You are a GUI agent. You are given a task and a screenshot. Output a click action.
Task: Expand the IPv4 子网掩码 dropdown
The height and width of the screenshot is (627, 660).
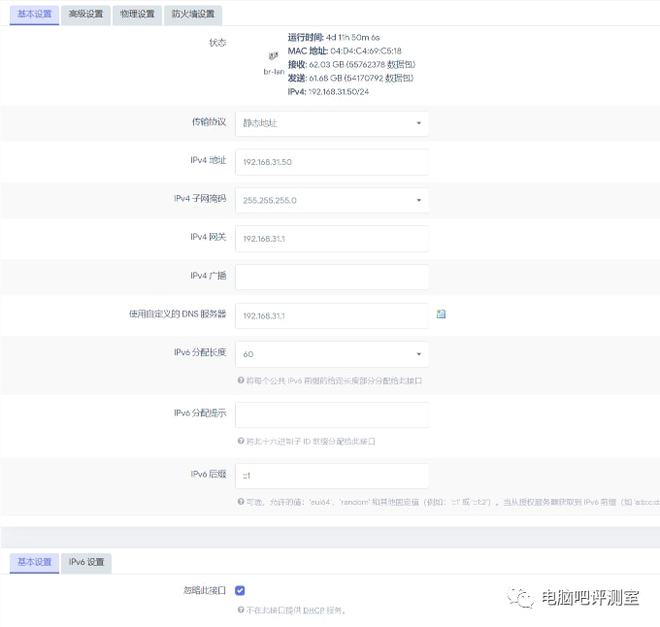(x=332, y=200)
